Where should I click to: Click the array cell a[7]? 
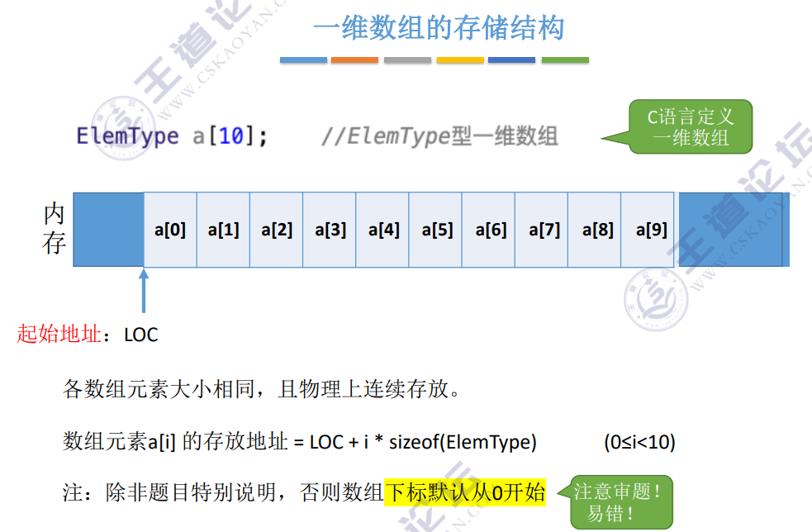coord(542,230)
